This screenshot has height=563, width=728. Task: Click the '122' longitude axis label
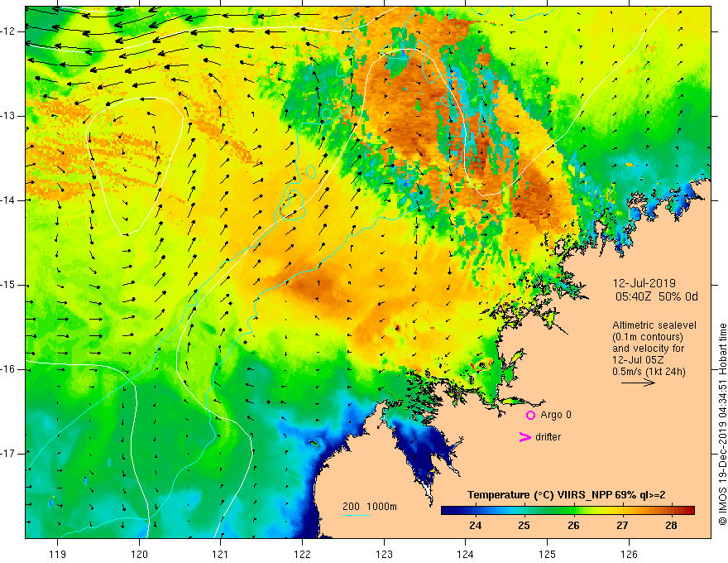[x=302, y=555]
